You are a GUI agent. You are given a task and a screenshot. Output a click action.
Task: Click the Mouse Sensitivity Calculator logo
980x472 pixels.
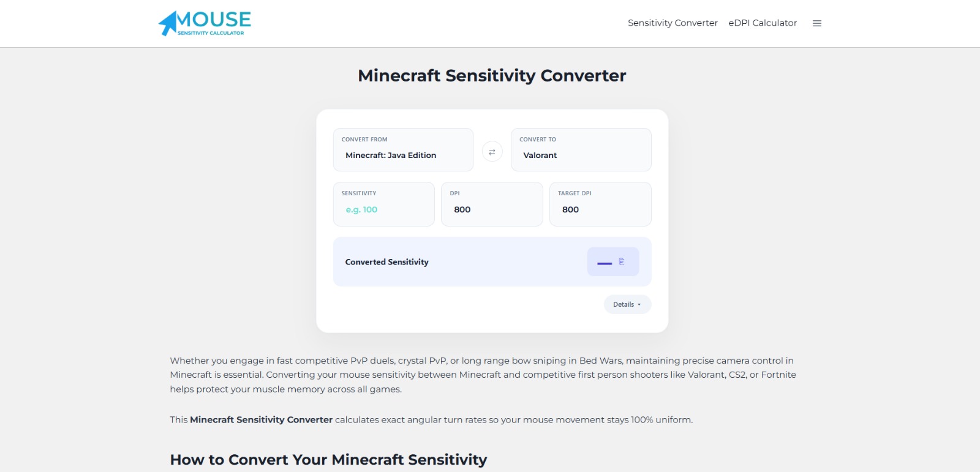pos(205,23)
